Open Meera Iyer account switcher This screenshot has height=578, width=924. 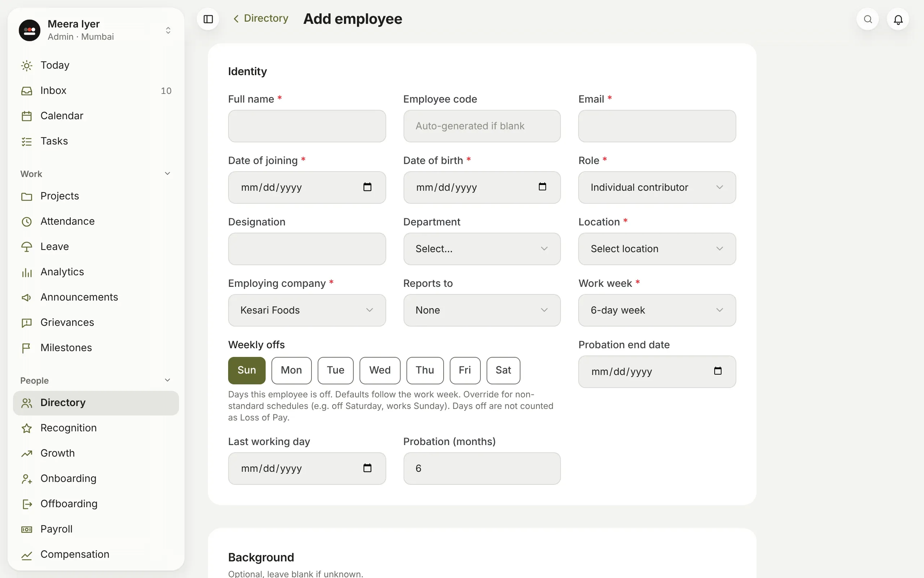point(96,30)
